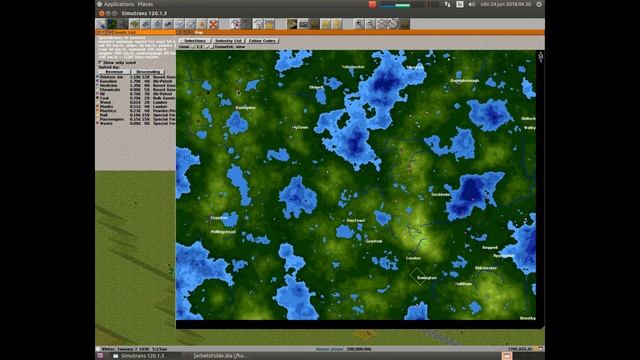The width and height of the screenshot is (640, 360).
Task: Toggle the Descending sort order button
Action: coord(148,72)
